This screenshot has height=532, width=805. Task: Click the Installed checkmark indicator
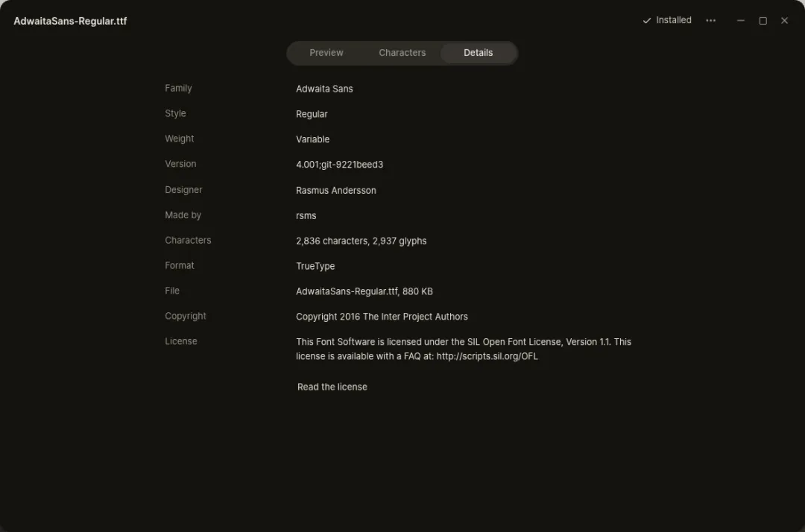coord(667,21)
